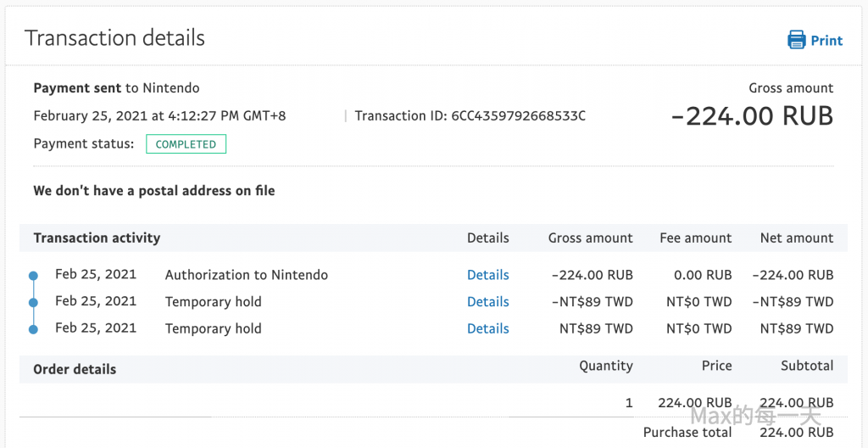Click the February 25, 2021 payment timestamp
The width and height of the screenshot is (868, 448).
point(159,116)
